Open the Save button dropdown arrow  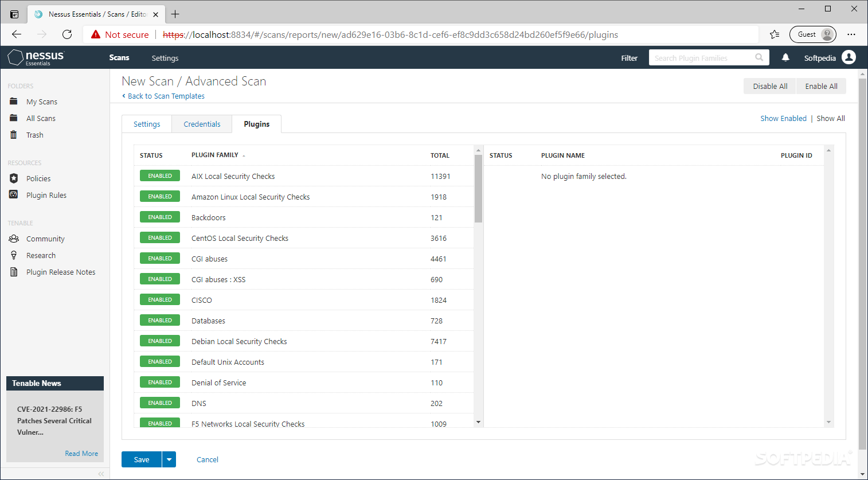(x=169, y=459)
